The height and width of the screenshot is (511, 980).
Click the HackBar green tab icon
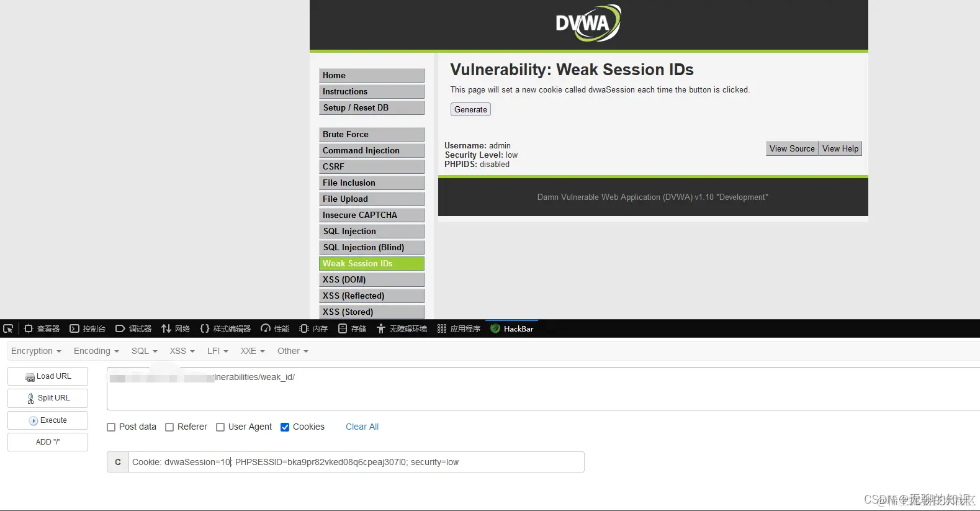pyautogui.click(x=495, y=328)
